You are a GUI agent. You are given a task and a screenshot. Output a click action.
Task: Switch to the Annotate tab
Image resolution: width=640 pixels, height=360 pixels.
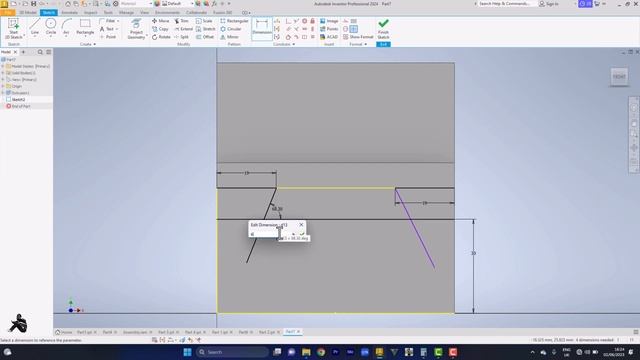click(x=69, y=13)
